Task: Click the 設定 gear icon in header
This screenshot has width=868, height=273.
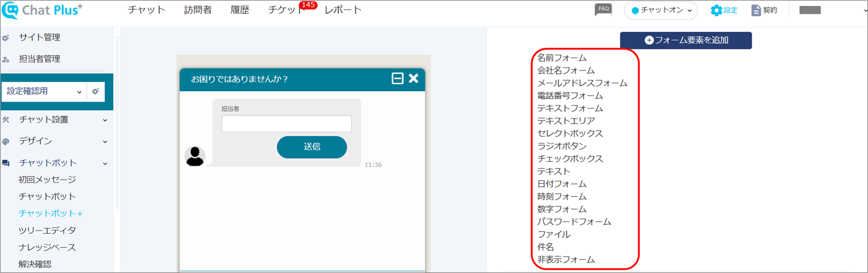Action: pyautogui.click(x=716, y=10)
